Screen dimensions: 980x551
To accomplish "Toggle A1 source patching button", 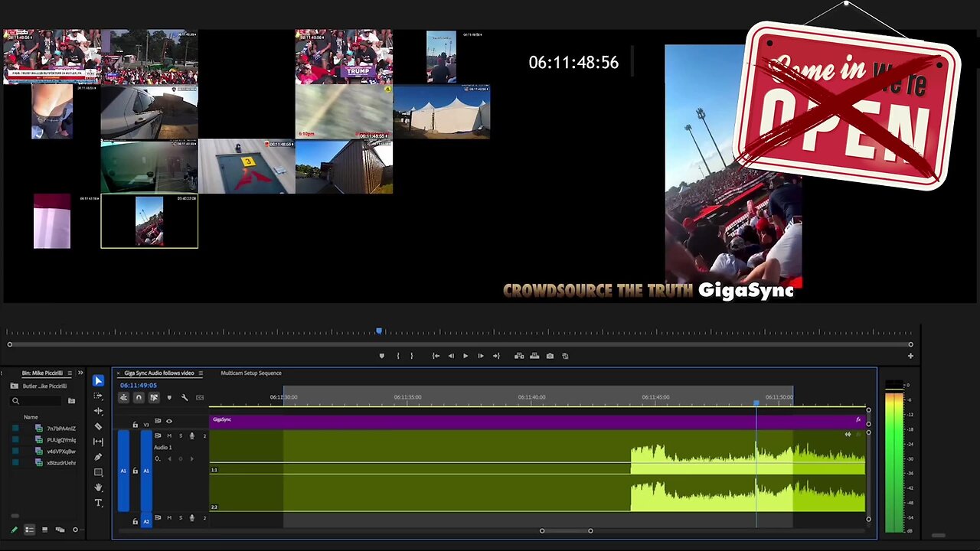I will 123,471.
